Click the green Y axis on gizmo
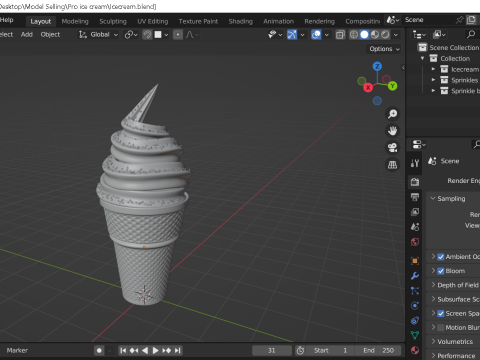Screen dimensions: 480x360 pyautogui.click(x=392, y=86)
